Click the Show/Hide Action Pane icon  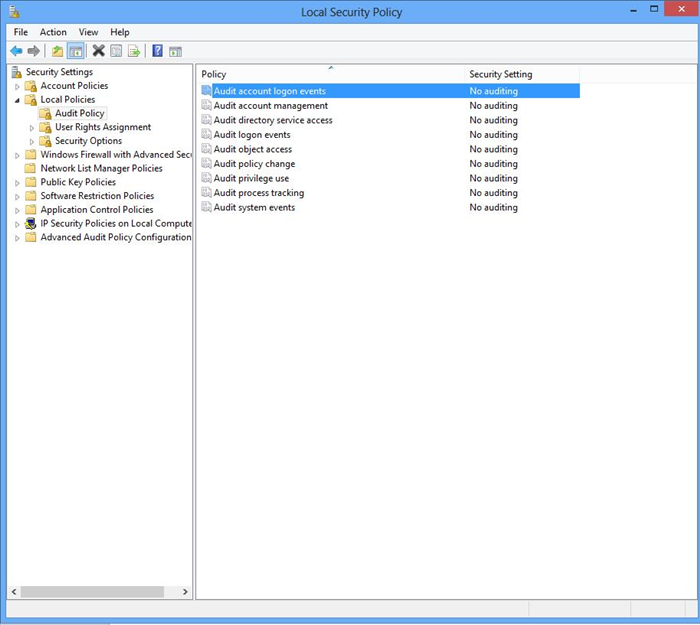coord(175,51)
